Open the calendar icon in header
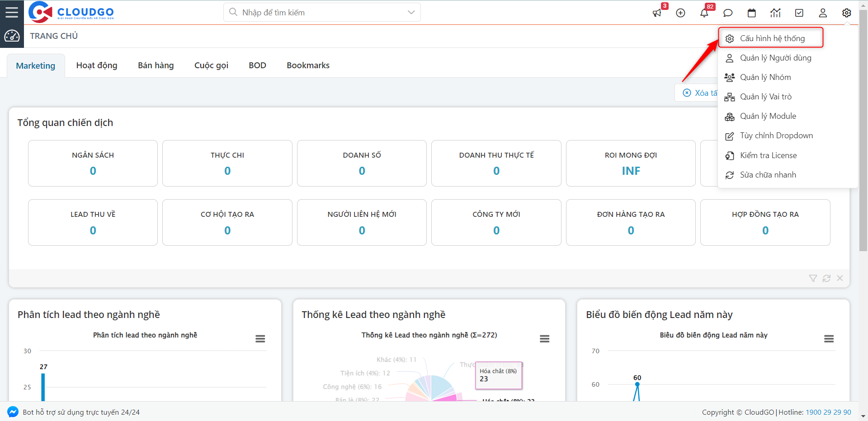The image size is (868, 421). click(751, 13)
